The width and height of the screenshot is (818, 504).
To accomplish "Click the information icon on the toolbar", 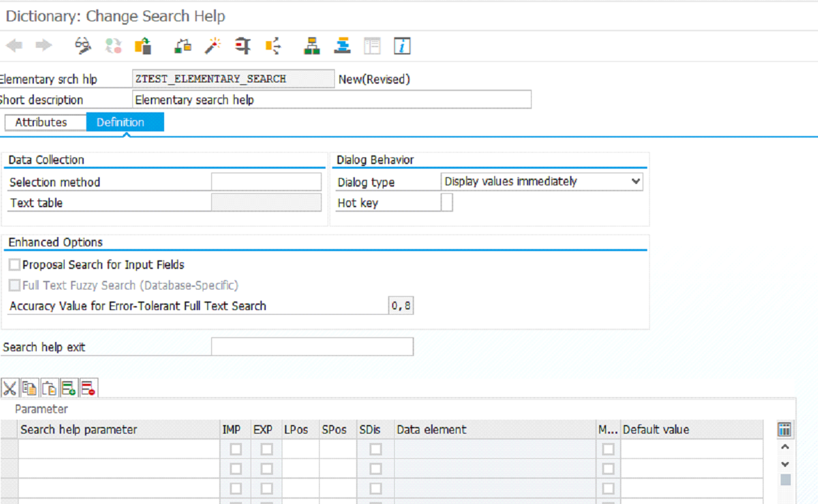I will (x=403, y=46).
